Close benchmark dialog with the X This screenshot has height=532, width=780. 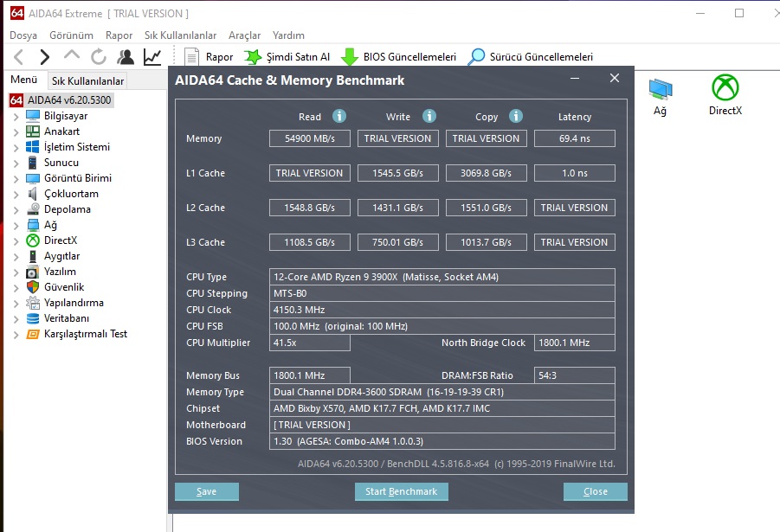click(x=615, y=78)
